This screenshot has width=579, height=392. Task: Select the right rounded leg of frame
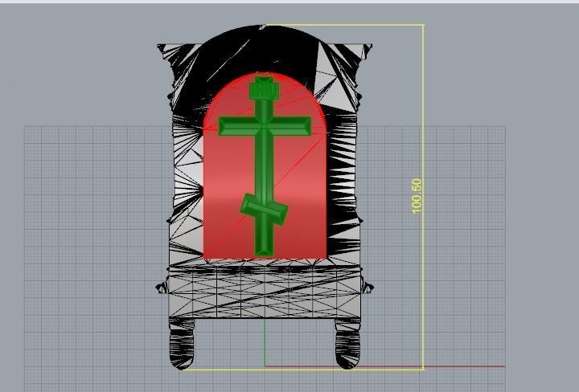[347, 343]
